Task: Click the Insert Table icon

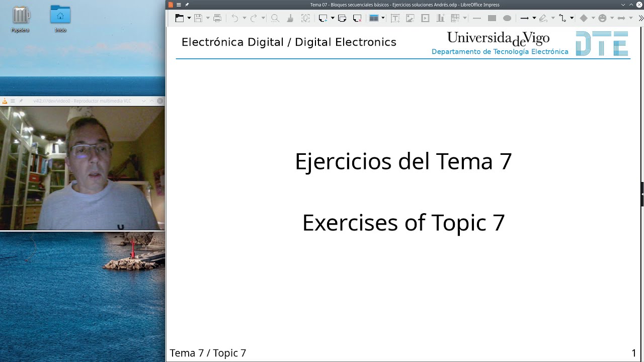Action: tap(455, 18)
